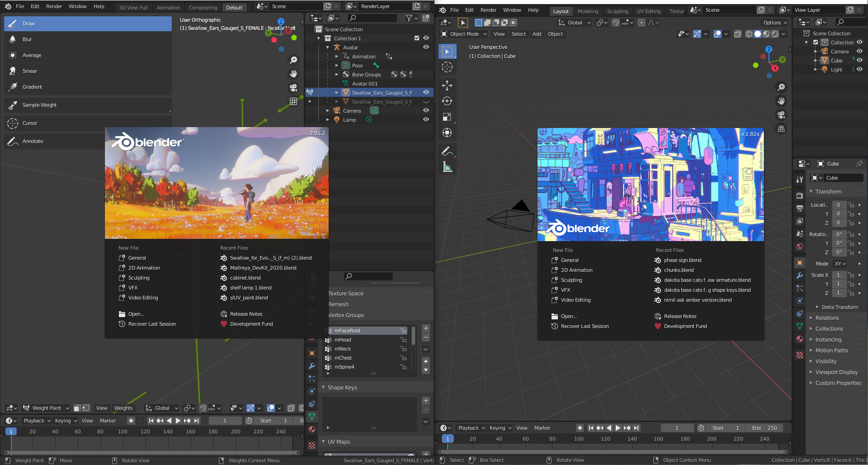Toggle camera view icon in right viewport
The image size is (868, 465).
[x=781, y=115]
